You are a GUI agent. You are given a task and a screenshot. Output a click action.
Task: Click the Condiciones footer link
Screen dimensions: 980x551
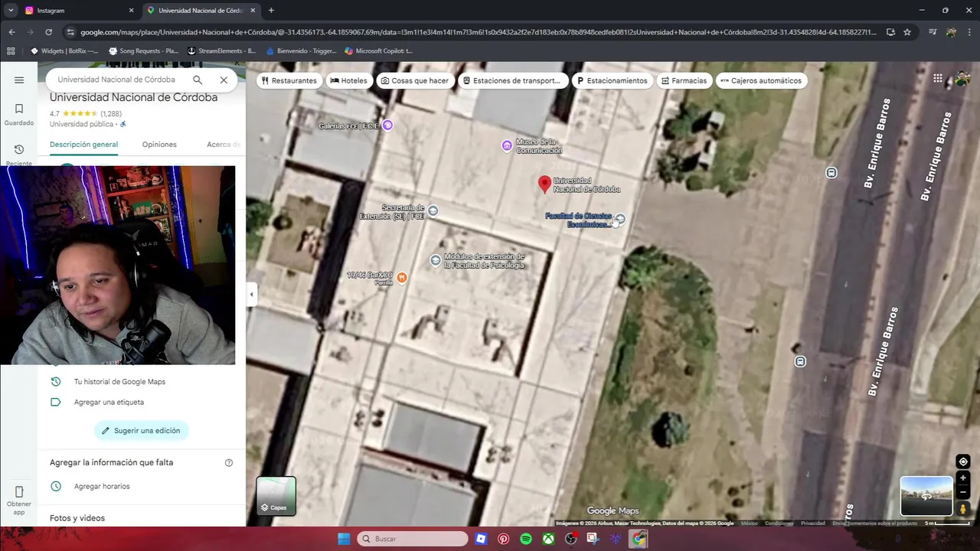point(779,523)
